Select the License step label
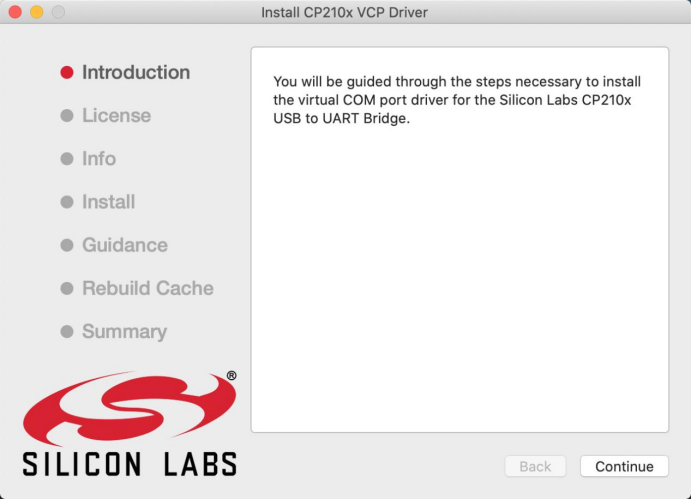This screenshot has width=692, height=499. pyautogui.click(x=117, y=116)
